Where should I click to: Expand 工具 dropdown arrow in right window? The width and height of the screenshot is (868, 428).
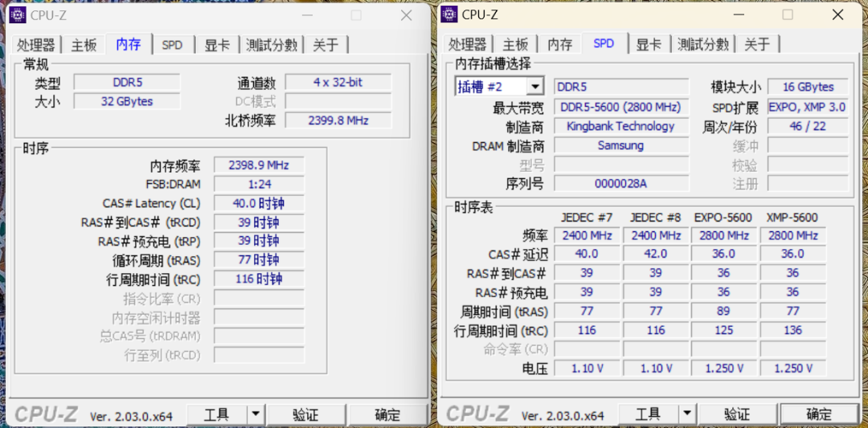pyautogui.click(x=687, y=414)
